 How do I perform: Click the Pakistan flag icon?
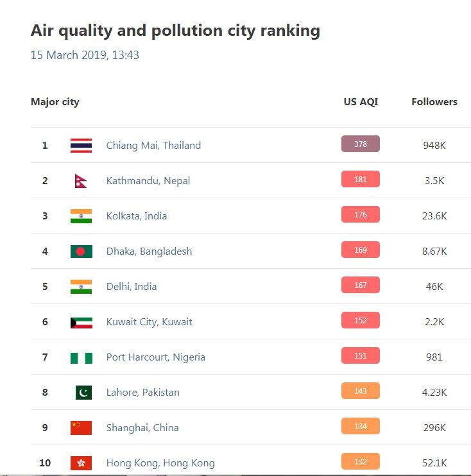tap(83, 393)
